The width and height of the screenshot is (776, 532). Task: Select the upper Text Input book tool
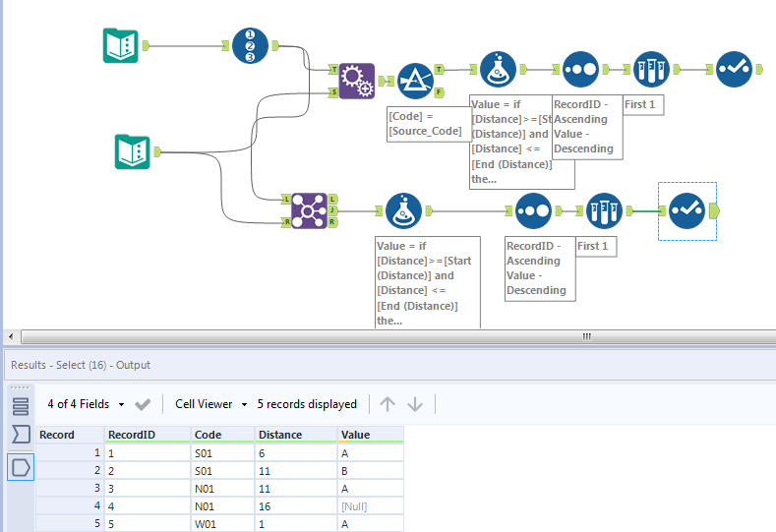[x=120, y=45]
